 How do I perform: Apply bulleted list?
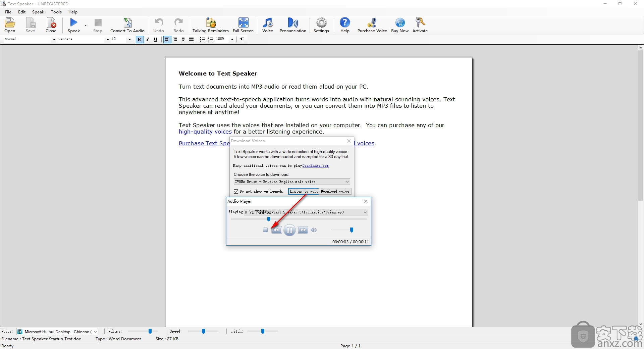tap(202, 40)
